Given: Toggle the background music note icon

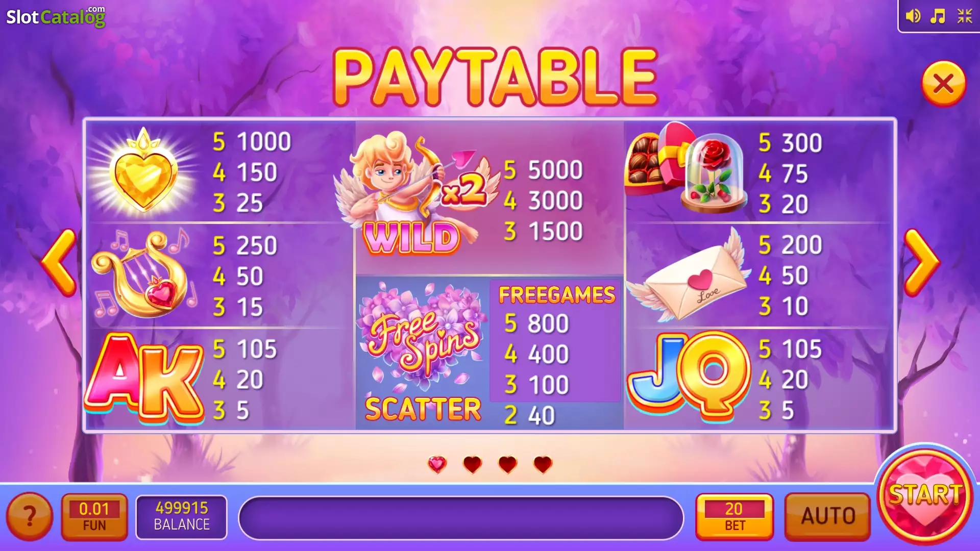Looking at the screenshot, I should point(938,16).
